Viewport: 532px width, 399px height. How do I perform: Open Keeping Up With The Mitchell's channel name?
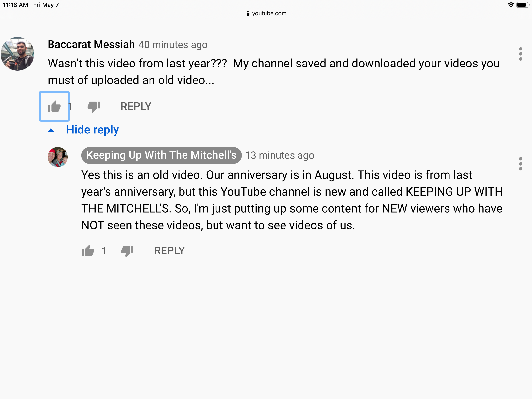tap(161, 155)
